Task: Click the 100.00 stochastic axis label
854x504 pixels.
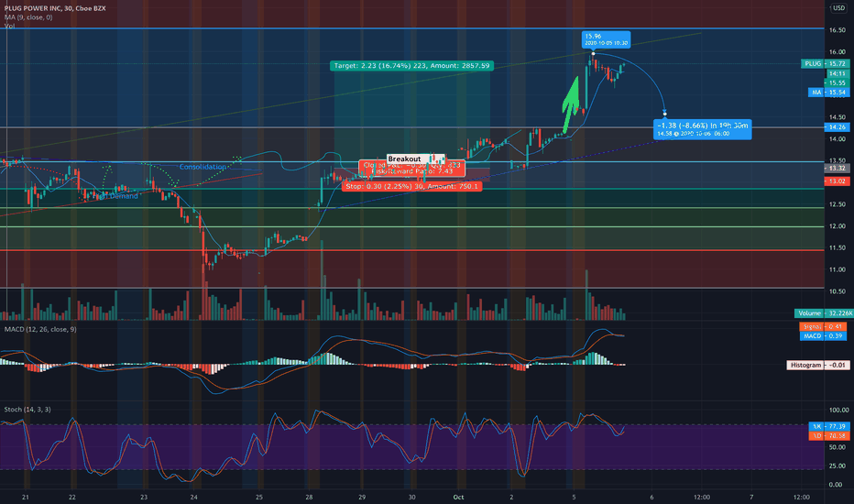Action: pyautogui.click(x=838, y=410)
